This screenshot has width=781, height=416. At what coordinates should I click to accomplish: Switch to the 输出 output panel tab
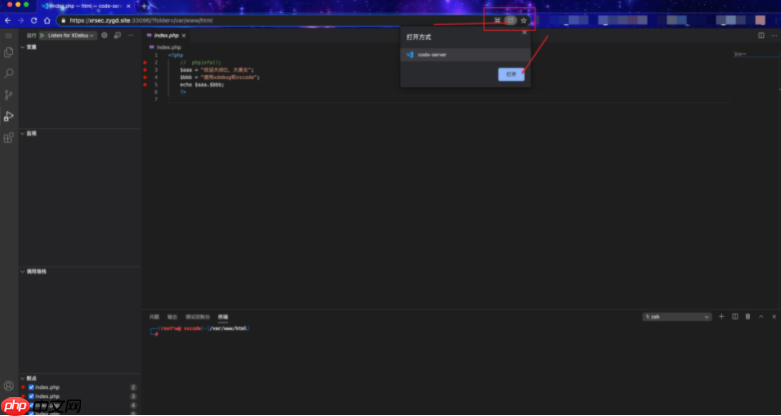172,317
